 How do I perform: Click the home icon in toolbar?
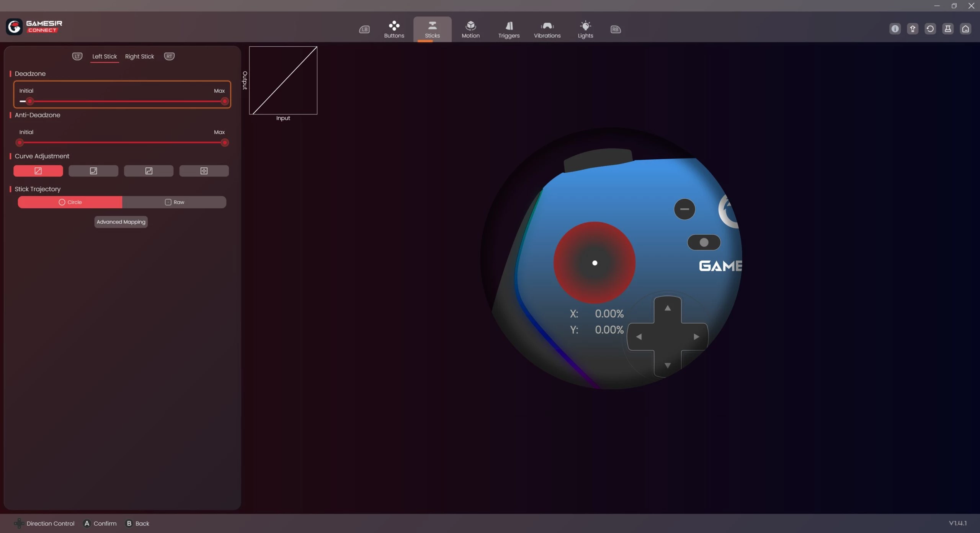point(965,29)
